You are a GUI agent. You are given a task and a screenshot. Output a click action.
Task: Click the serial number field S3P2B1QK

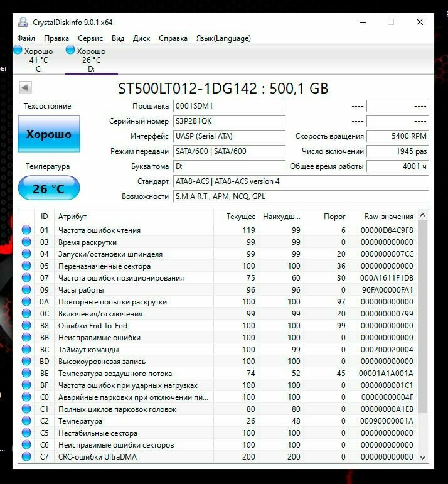(x=229, y=121)
